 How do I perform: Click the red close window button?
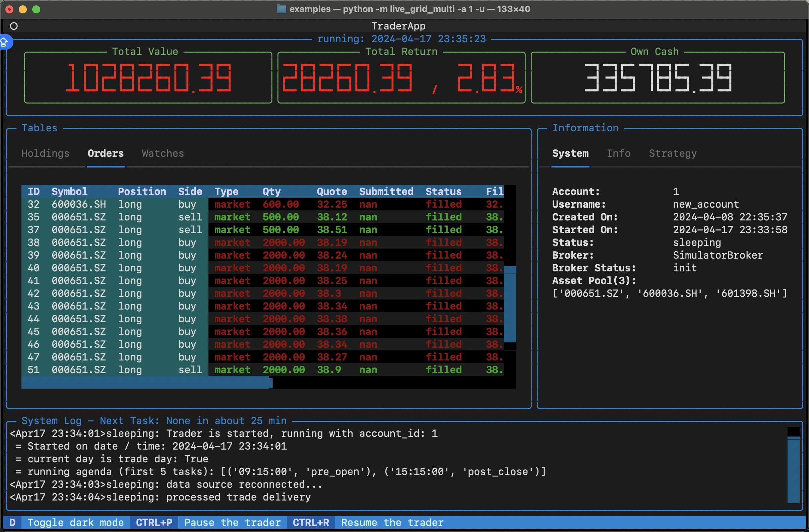tap(9, 9)
